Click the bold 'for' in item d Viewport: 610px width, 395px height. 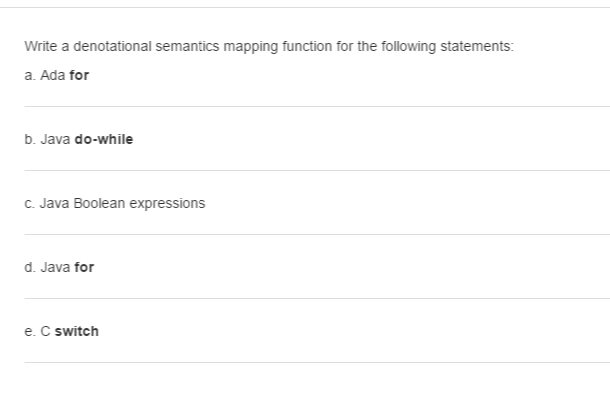(84, 267)
